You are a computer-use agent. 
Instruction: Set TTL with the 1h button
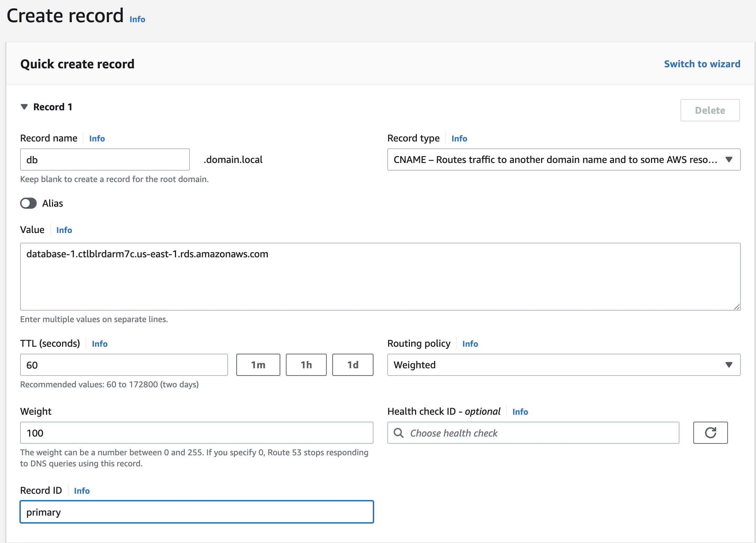pos(306,365)
